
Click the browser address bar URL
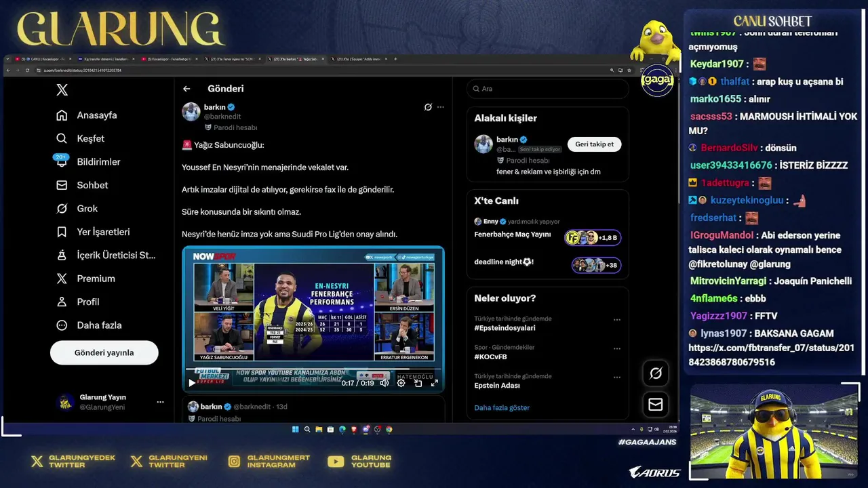(x=83, y=70)
